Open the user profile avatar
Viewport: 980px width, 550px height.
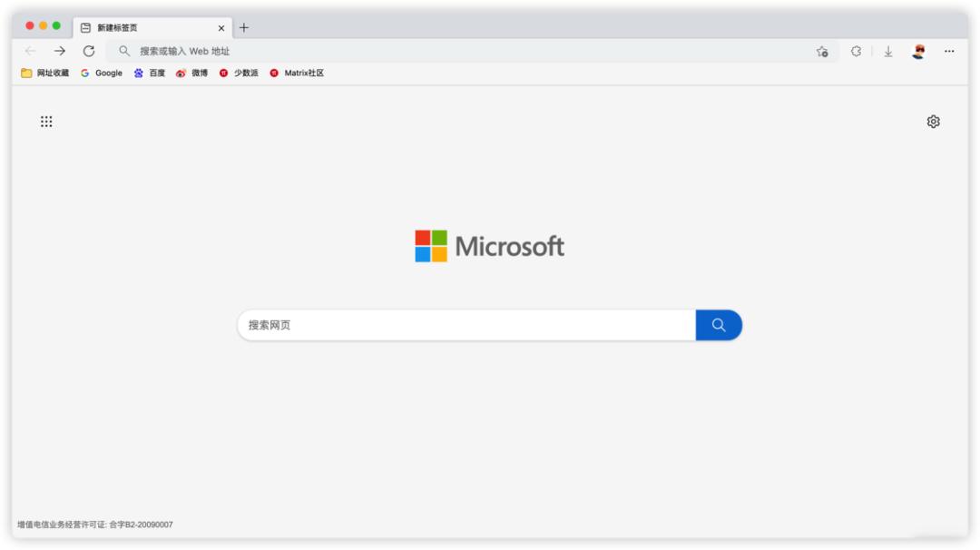918,51
